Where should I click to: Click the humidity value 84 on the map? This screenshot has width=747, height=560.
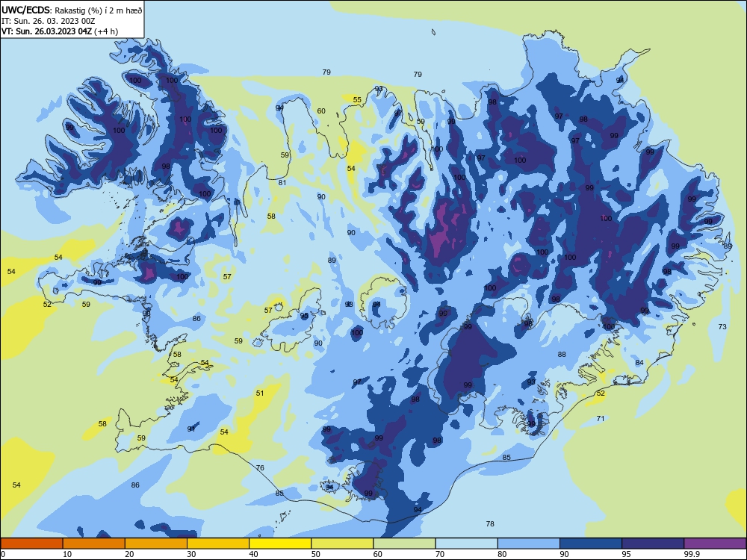tap(639, 363)
